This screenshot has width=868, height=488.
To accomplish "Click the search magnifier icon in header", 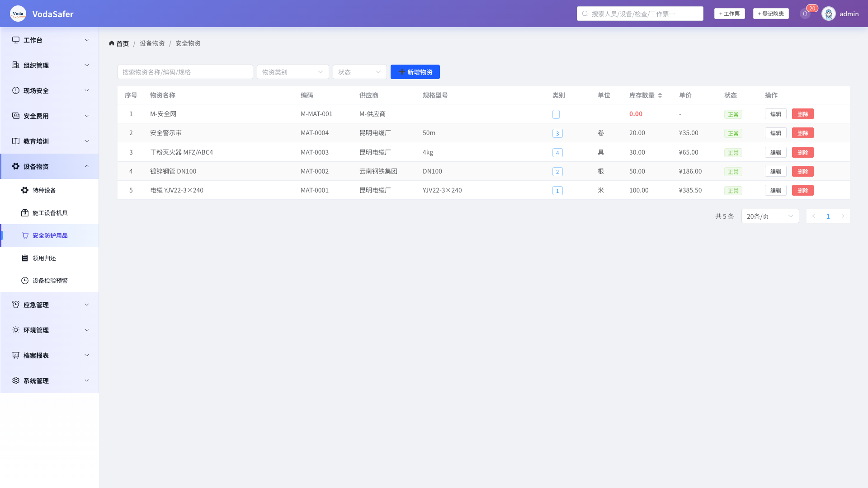I will [x=585, y=14].
